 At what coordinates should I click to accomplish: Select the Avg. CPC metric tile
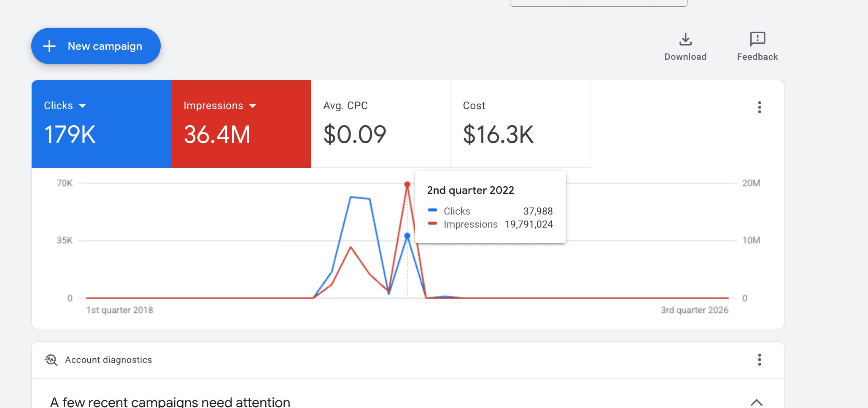click(x=381, y=124)
